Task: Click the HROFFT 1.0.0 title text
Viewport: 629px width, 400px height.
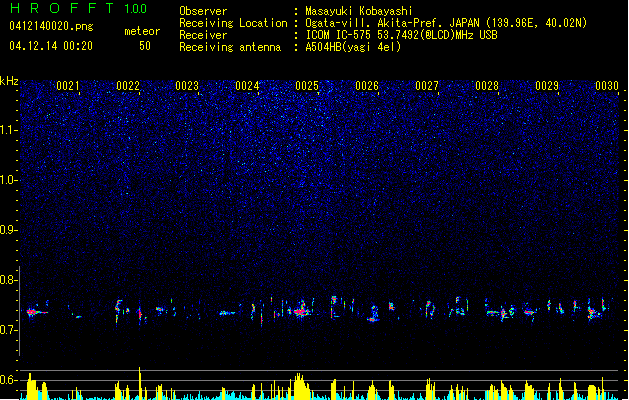Action: (x=79, y=8)
